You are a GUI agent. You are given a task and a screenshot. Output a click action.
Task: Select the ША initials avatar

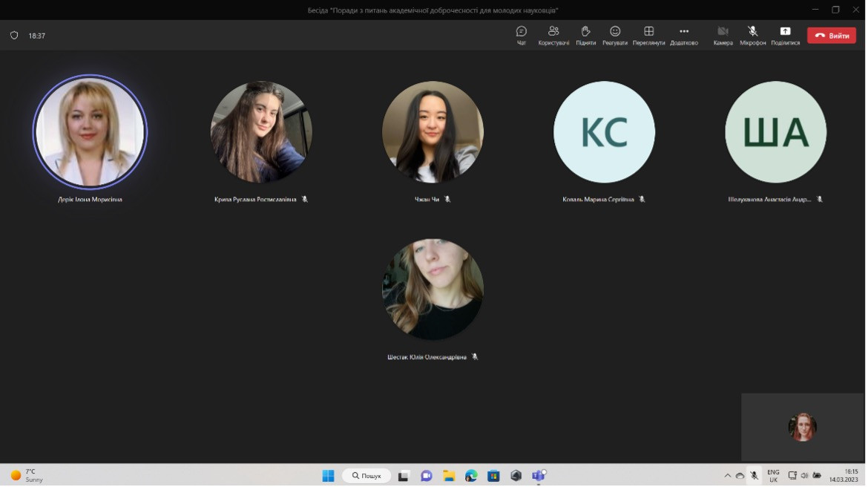coord(775,132)
